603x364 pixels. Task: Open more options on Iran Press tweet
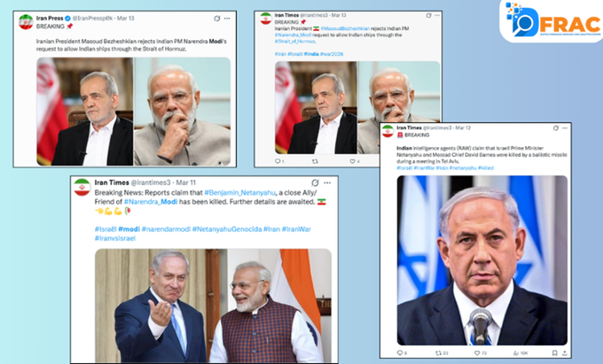pyautogui.click(x=227, y=19)
